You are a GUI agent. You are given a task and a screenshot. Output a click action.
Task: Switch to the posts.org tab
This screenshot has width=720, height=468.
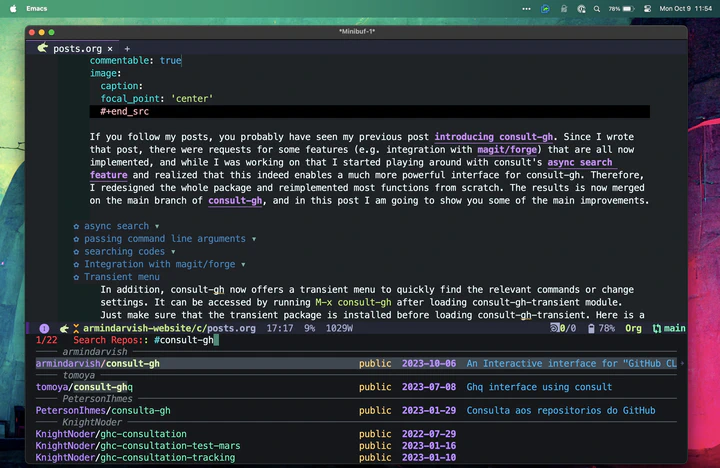coord(77,49)
